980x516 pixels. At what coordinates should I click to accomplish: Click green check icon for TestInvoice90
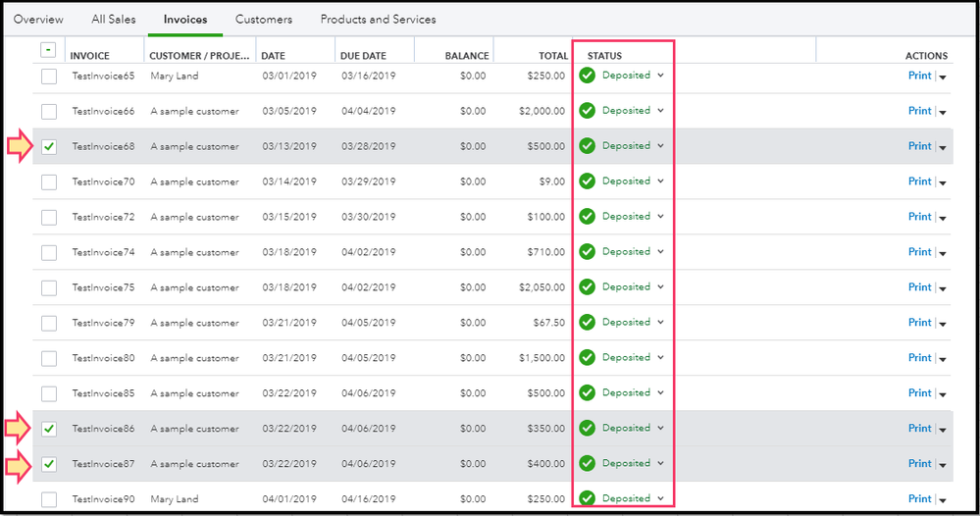click(x=588, y=499)
